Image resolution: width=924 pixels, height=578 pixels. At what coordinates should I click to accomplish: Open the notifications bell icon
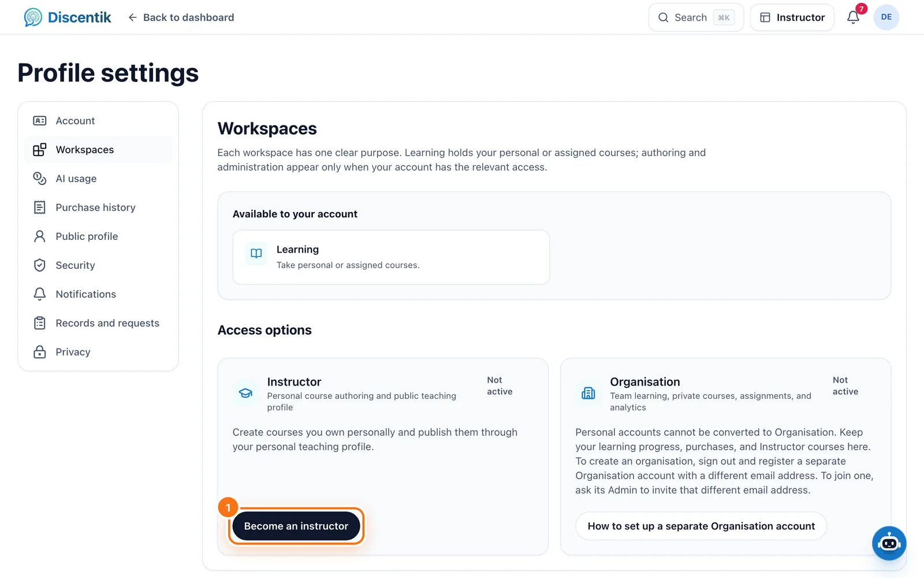(853, 17)
